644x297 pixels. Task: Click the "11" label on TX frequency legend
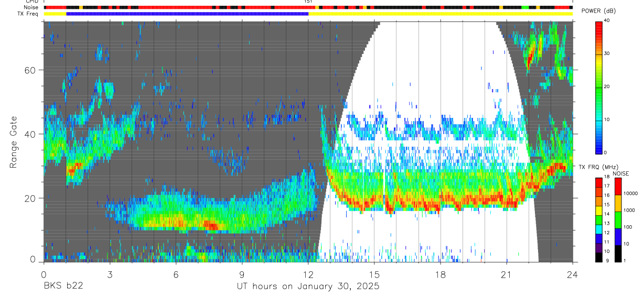[x=607, y=242]
